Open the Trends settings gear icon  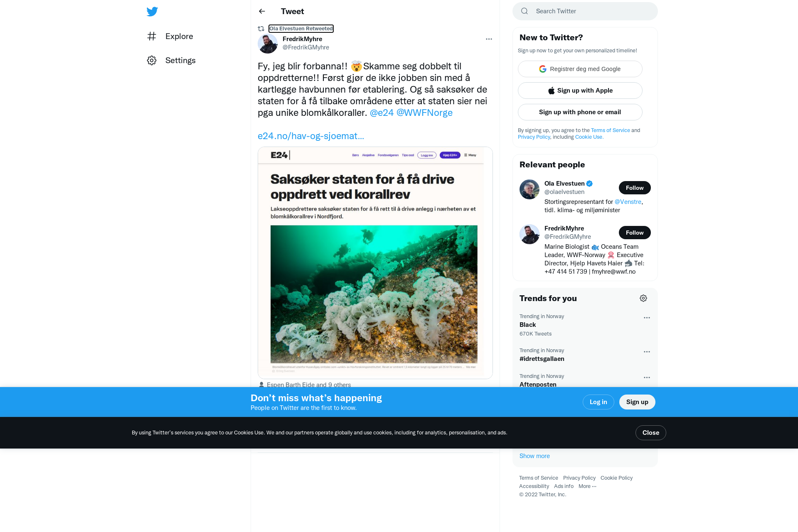643,298
